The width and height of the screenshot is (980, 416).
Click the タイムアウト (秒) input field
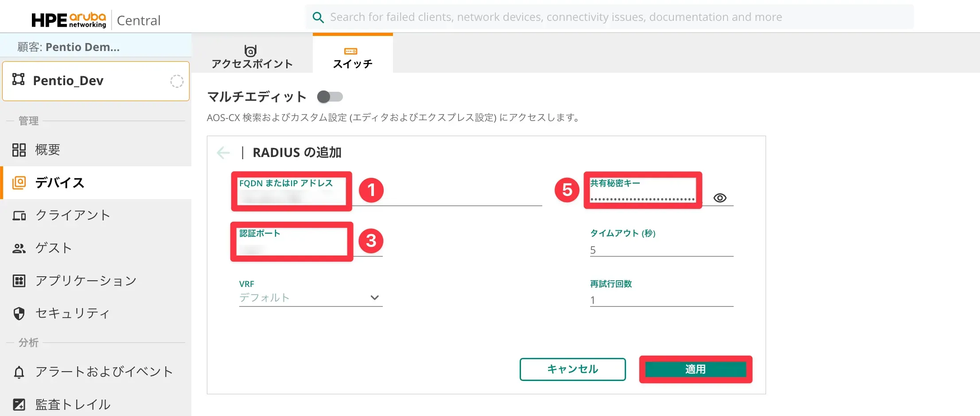click(x=661, y=250)
